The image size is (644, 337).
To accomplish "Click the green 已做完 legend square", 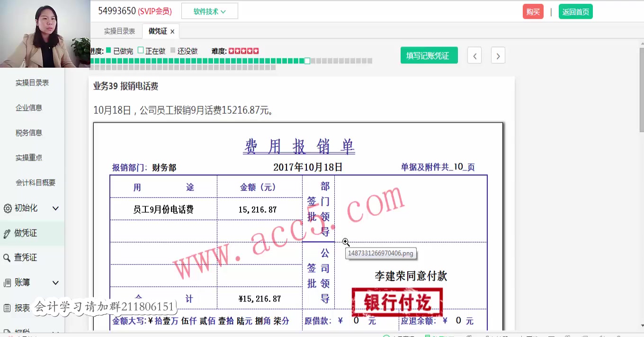I will point(108,51).
